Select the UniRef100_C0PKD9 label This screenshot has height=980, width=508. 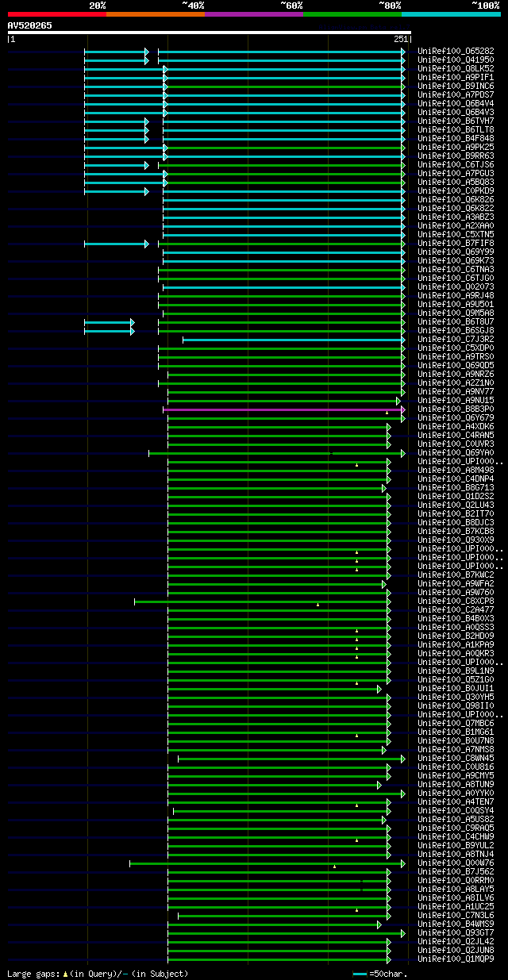pyautogui.click(x=456, y=190)
